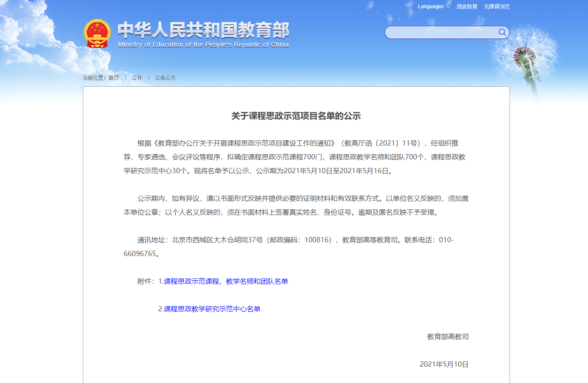Viewport: 588px width, 383px height.
Task: Open attachment 课程思政教学研究示范中心名单
Action: [x=212, y=309]
